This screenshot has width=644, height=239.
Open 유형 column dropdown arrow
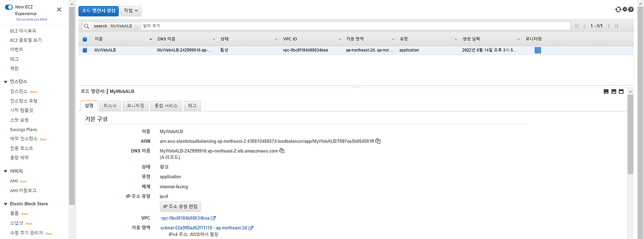(455, 39)
